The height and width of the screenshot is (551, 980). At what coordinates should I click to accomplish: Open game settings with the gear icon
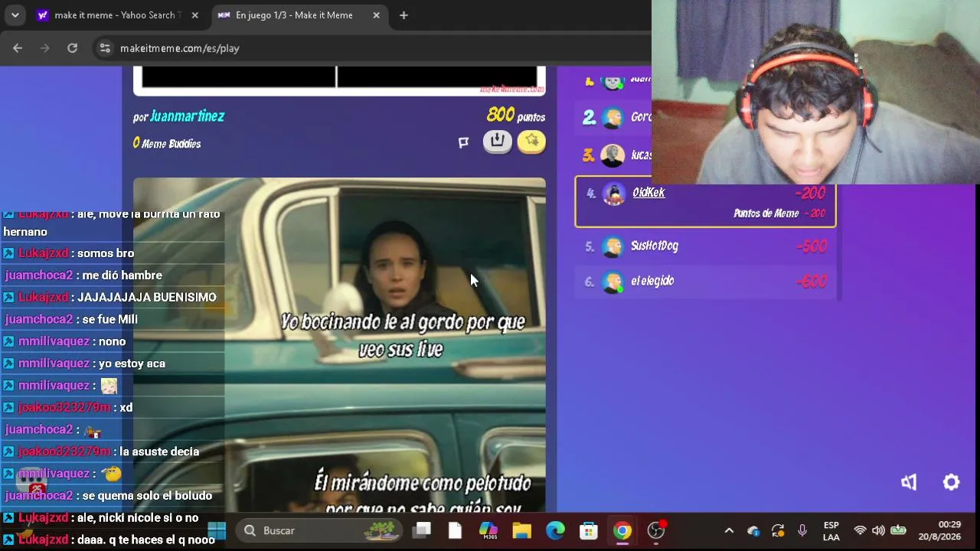(x=951, y=482)
